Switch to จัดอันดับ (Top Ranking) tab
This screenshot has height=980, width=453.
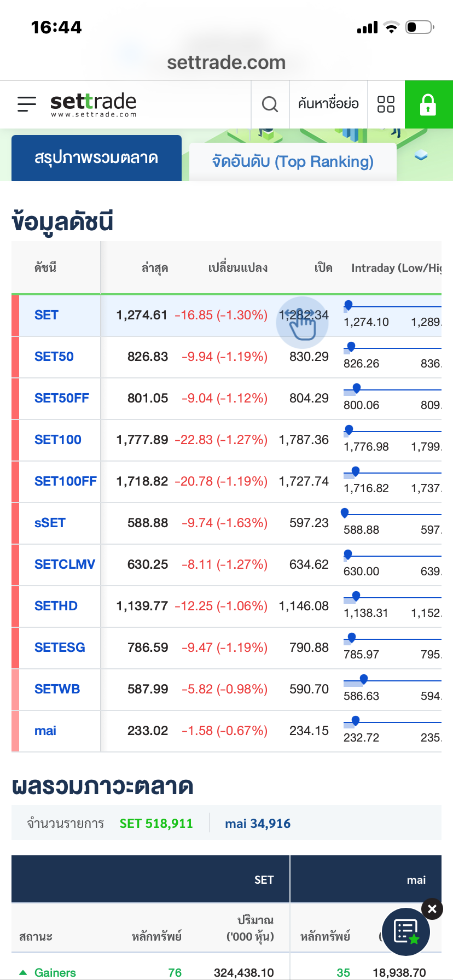(x=293, y=162)
